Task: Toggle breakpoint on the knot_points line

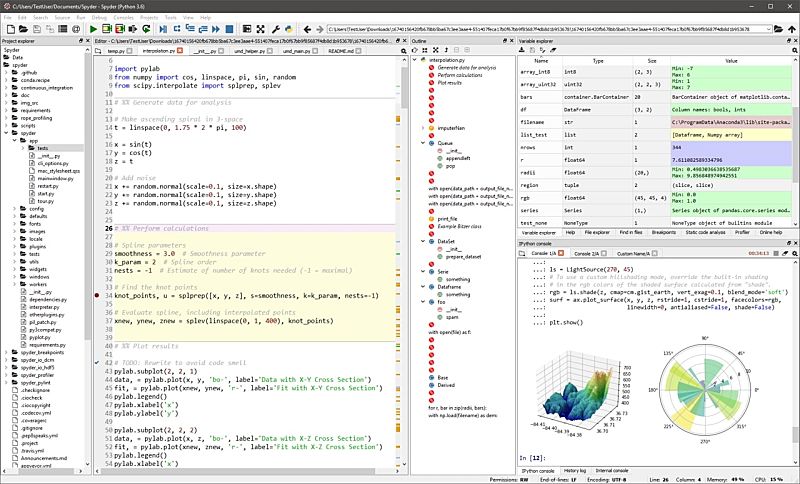Action: (96, 296)
